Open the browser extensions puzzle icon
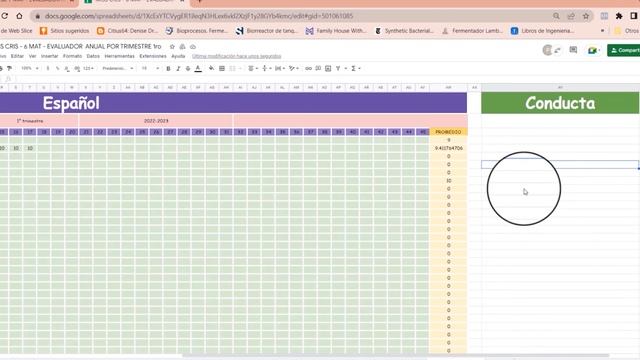The image size is (640, 360). coord(619,16)
